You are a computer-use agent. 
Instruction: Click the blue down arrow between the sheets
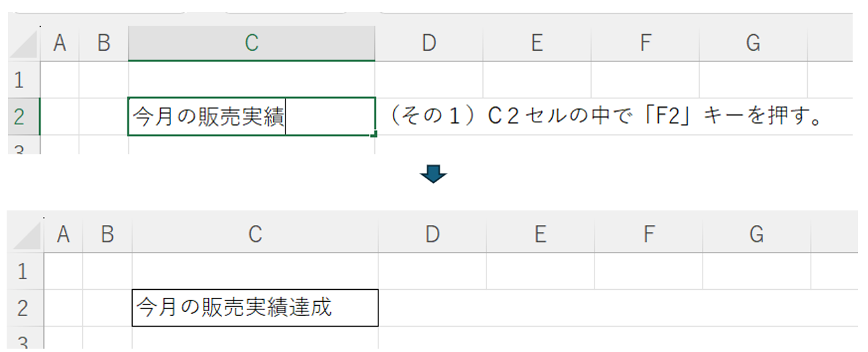tap(433, 174)
